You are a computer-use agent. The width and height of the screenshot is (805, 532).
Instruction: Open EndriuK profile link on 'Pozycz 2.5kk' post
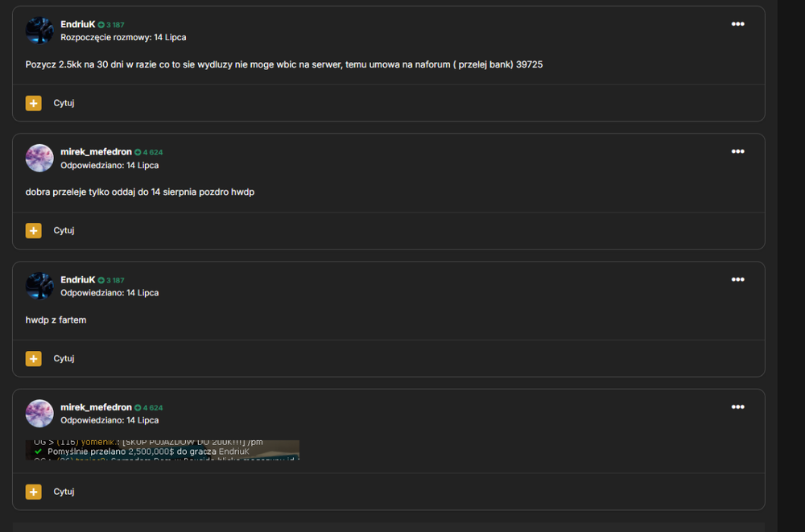(77, 24)
